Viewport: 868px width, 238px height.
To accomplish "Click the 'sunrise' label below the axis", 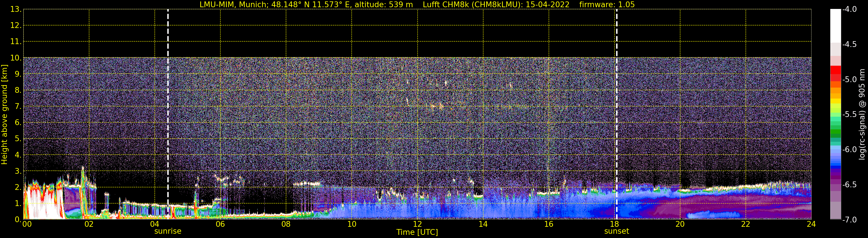I will pyautogui.click(x=168, y=231).
